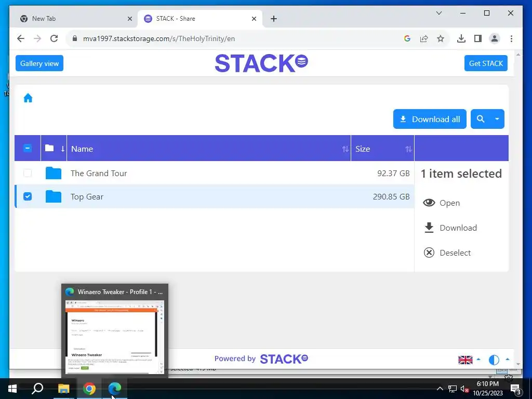Image resolution: width=532 pixels, height=399 pixels.
Task: Check The Grand Tour checkbox
Action: (28, 173)
